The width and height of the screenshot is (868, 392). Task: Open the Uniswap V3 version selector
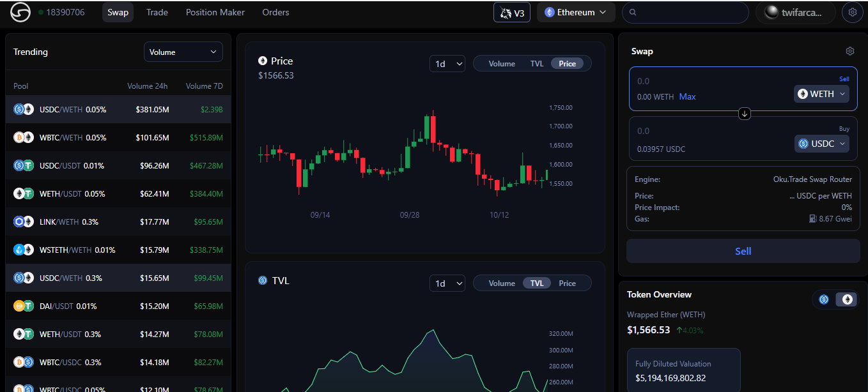[512, 12]
